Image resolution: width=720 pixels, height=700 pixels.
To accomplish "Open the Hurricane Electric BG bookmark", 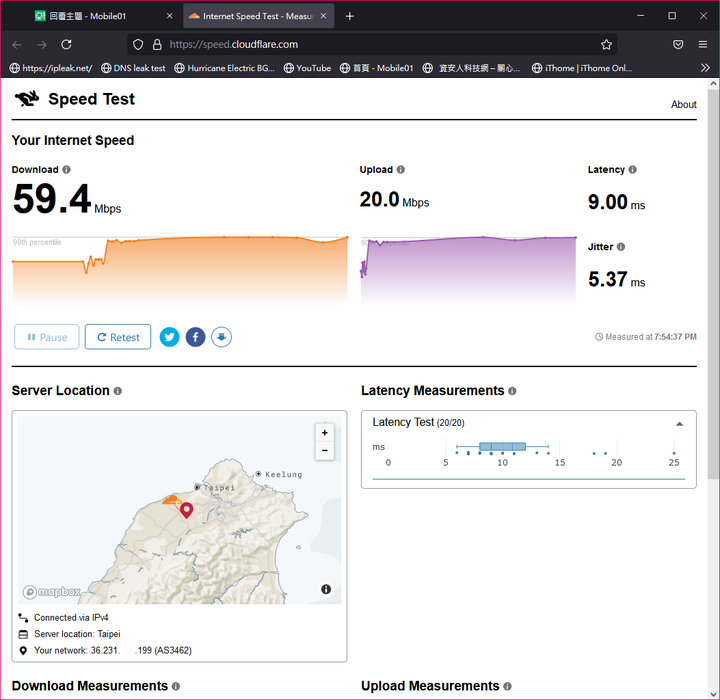I will [224, 68].
